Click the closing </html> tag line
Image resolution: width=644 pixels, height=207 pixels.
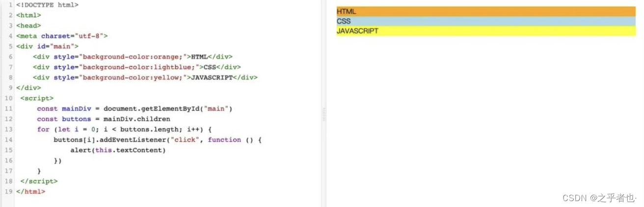tap(30, 192)
